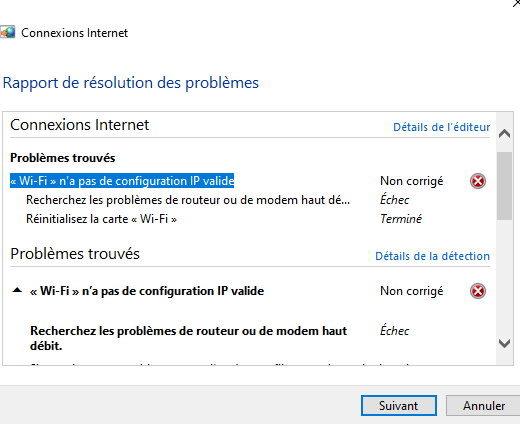Click the red error icon beside highlighted Wi-Fi problem

tap(478, 181)
